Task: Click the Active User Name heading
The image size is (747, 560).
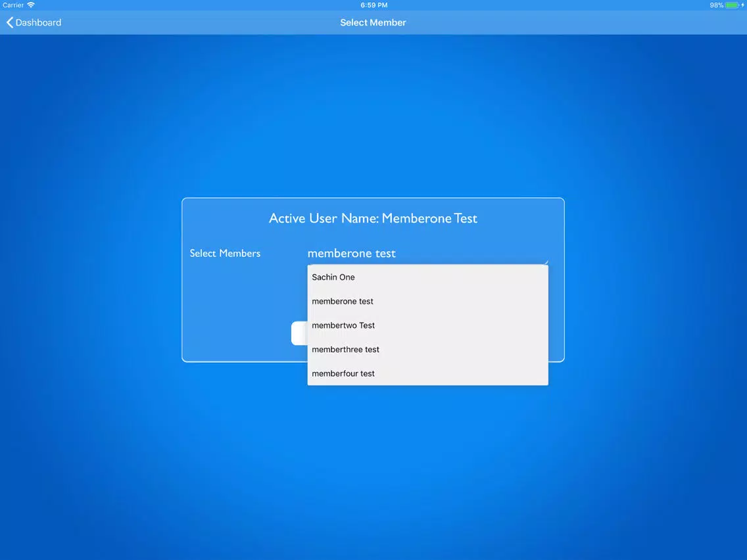Action: 373,218
